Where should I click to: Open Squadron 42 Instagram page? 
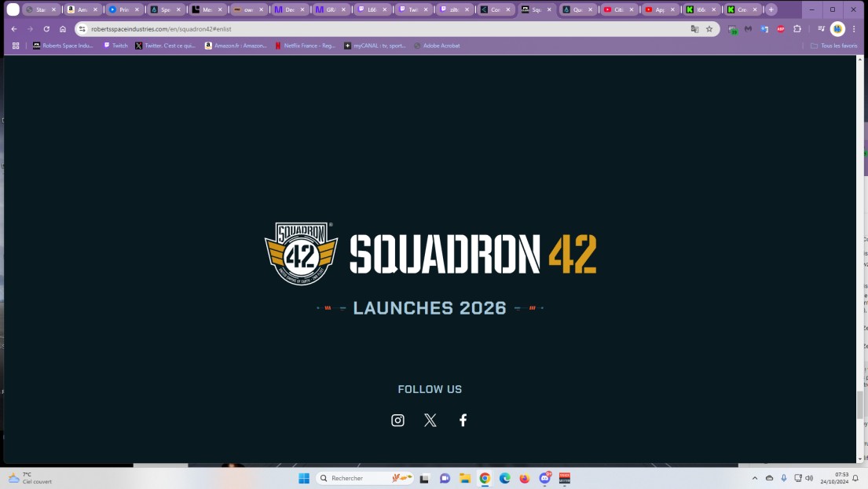(397, 421)
